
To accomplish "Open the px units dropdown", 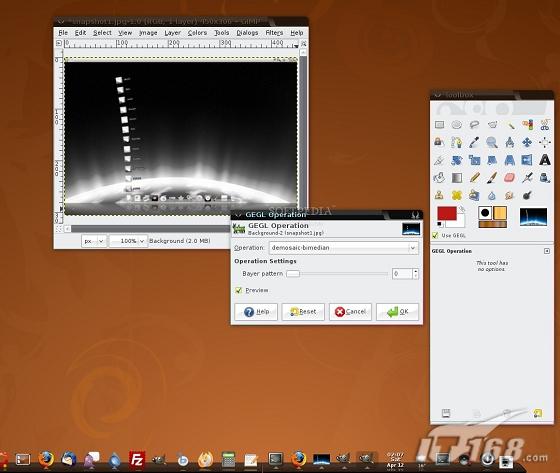I will (x=94, y=241).
